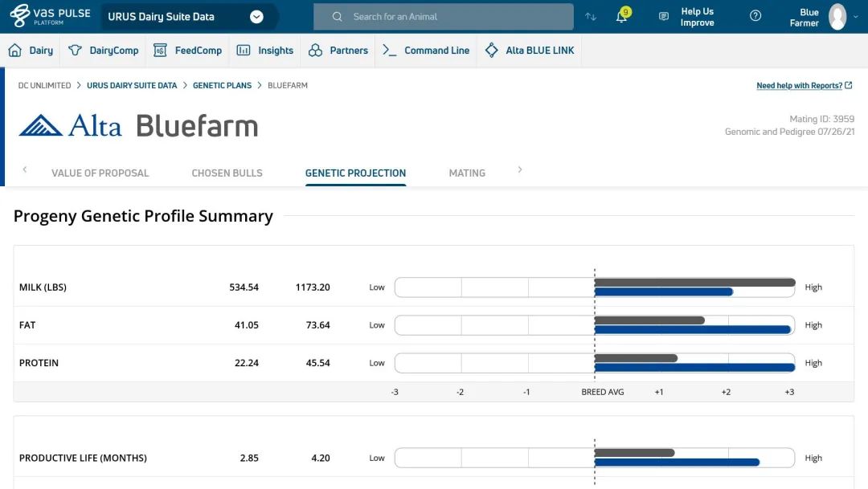Click the PRODUCTIVE LIFE (MONTHS) row label
This screenshot has width=868, height=489.
83,458
